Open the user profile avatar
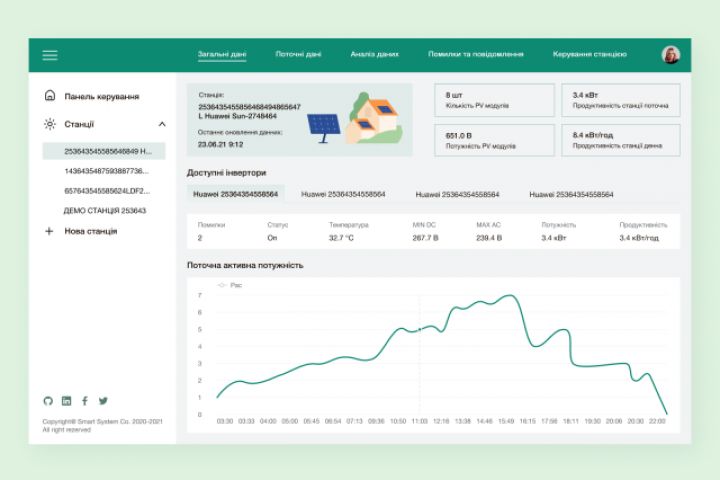Viewport: 720px width, 480px height. (x=670, y=55)
